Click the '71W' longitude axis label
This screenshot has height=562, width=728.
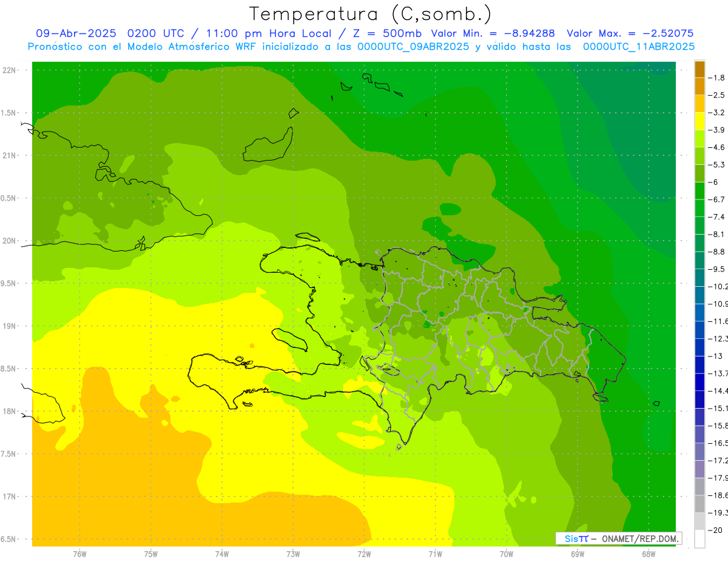[435, 554]
